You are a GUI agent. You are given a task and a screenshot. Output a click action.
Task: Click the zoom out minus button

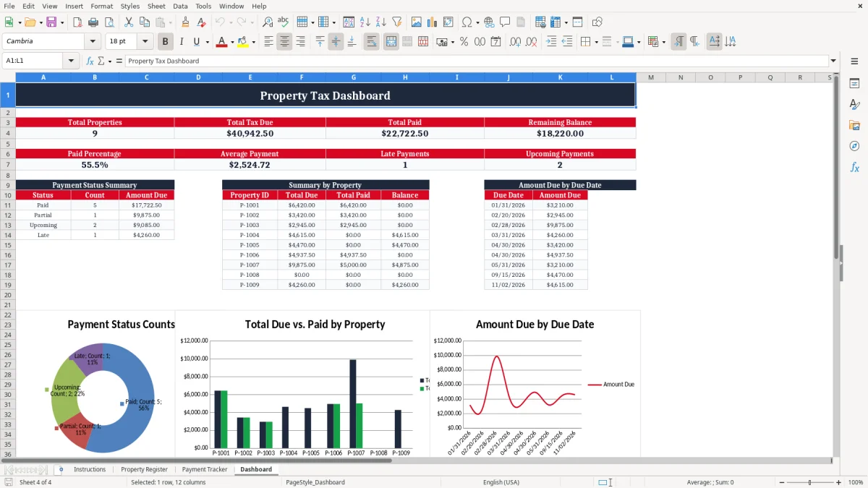click(x=780, y=482)
